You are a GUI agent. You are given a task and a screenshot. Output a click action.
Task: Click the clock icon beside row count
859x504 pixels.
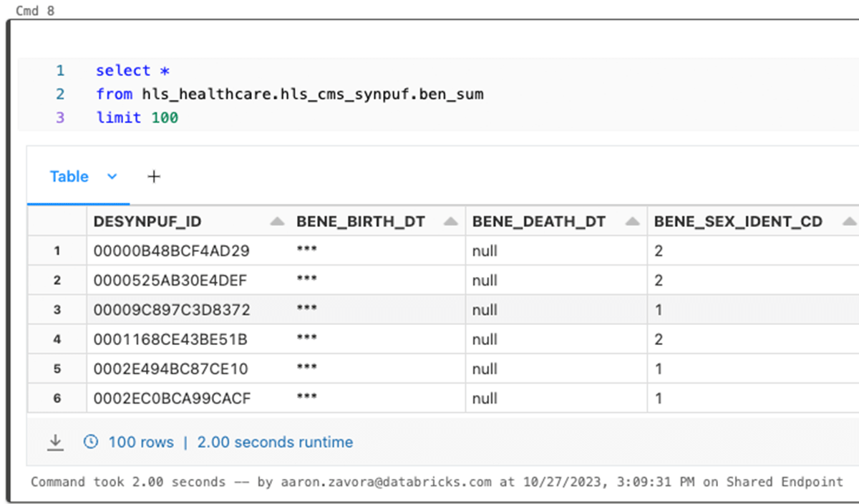(x=91, y=442)
